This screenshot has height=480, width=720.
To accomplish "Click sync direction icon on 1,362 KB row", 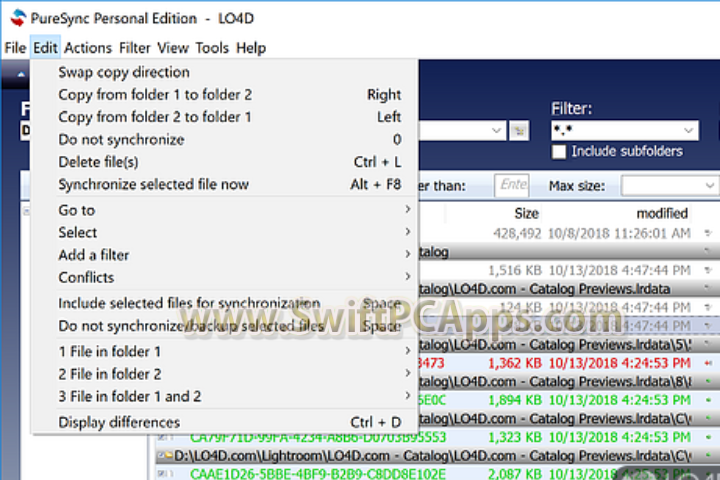I will click(708, 363).
